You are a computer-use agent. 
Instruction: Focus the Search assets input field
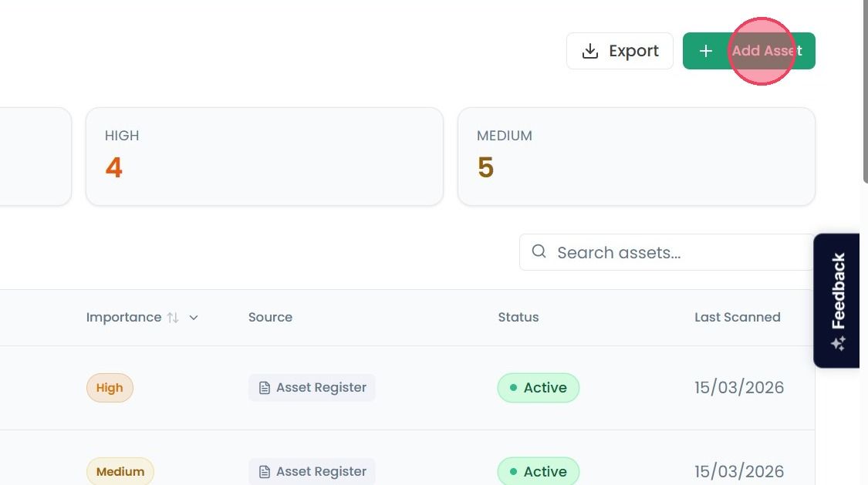[x=667, y=252]
